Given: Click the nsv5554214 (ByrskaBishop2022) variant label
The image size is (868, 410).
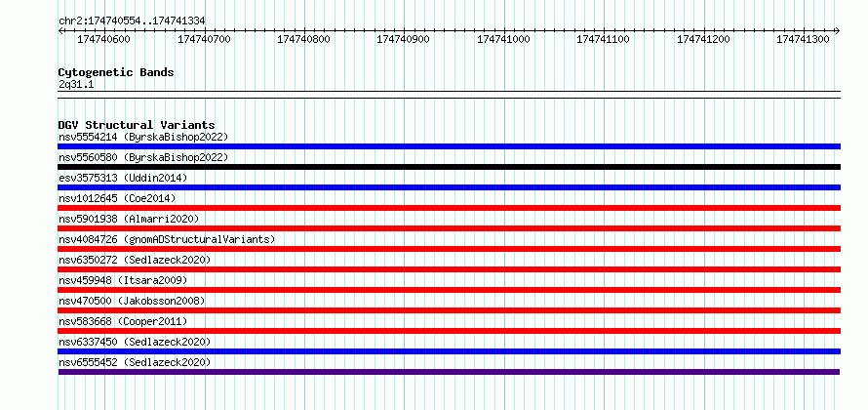Looking at the screenshot, I should (x=142, y=137).
